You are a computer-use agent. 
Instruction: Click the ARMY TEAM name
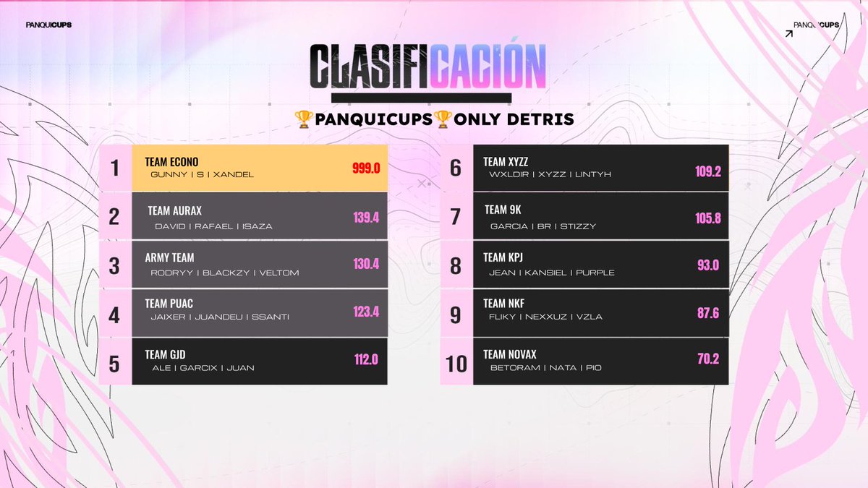[169, 258]
